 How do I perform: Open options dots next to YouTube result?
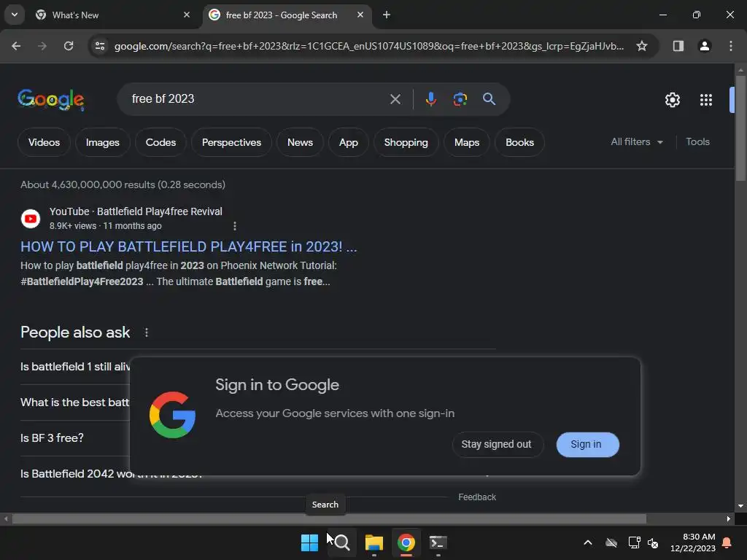click(234, 226)
